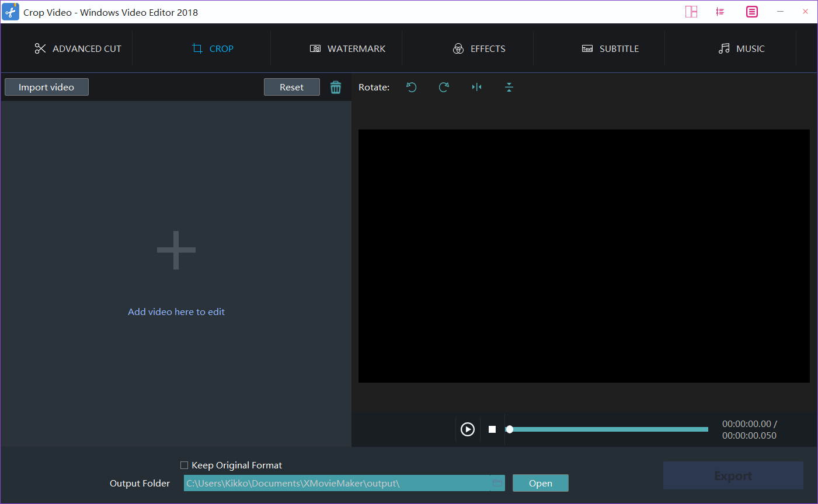Rotate video counterclockwise
This screenshot has width=818, height=504.
coord(412,87)
